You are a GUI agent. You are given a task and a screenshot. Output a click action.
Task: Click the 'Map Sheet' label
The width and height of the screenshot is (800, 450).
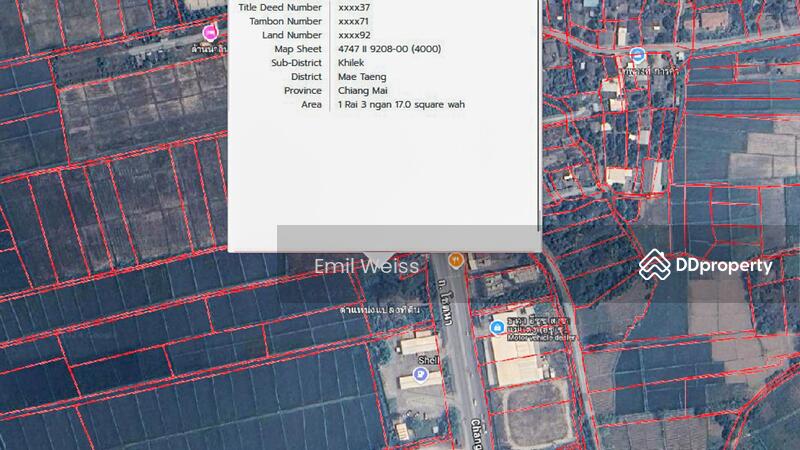[x=298, y=48]
